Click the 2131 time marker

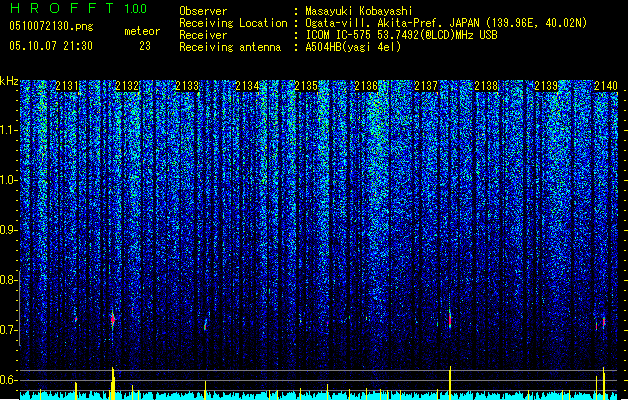67,86
